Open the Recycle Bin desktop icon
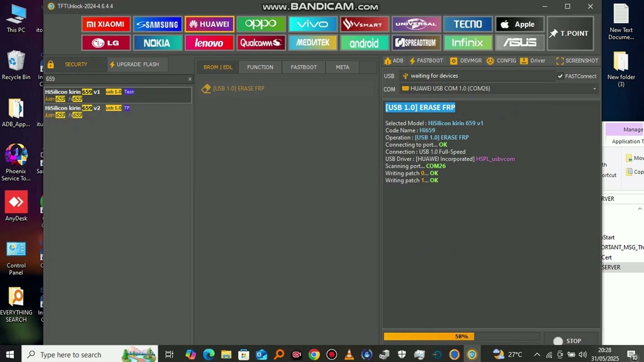644x362 pixels. tap(16, 65)
